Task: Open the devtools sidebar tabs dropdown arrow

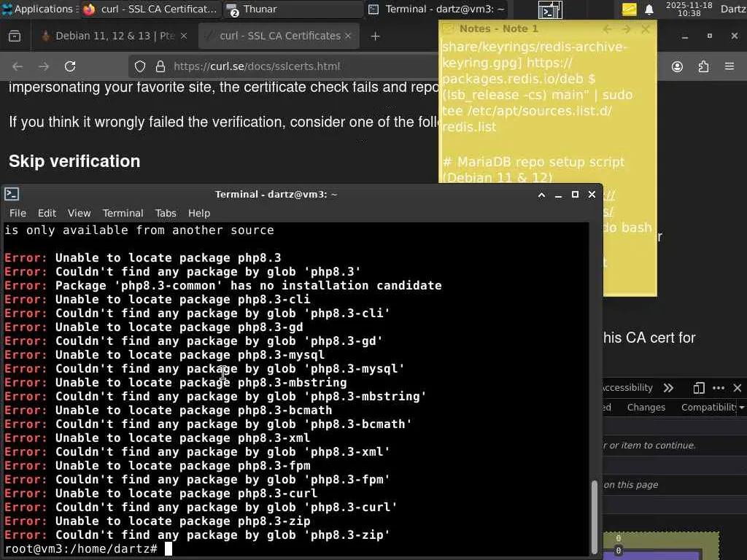Action: (742, 408)
